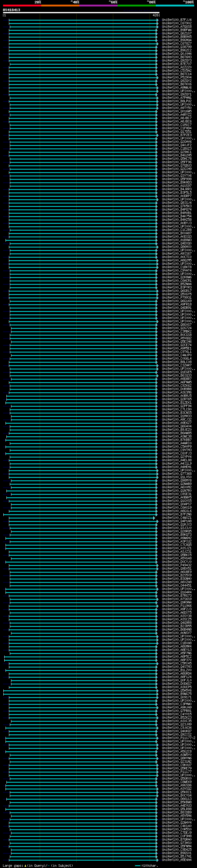Select the label UniRef100_B4JRR3
Image resolution: width=197 pixels, height=868 pixels.
(x=176, y=189)
